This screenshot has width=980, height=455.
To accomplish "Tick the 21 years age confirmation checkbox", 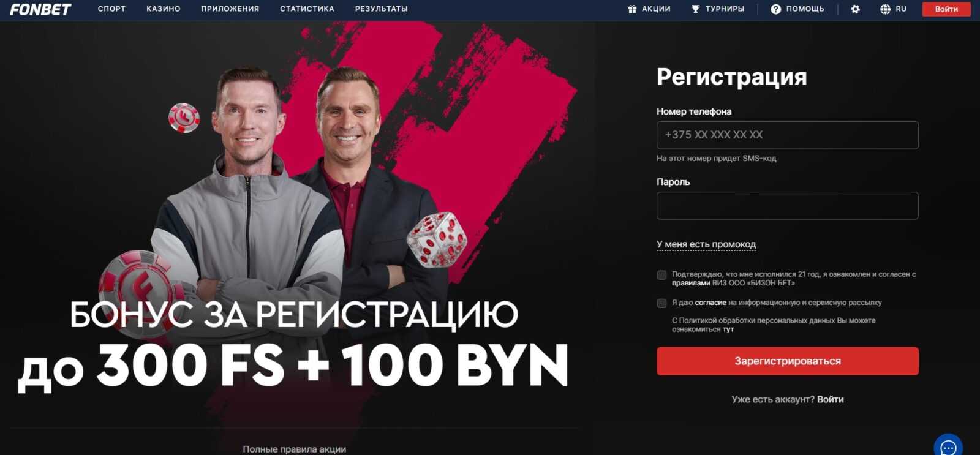I will (x=661, y=275).
